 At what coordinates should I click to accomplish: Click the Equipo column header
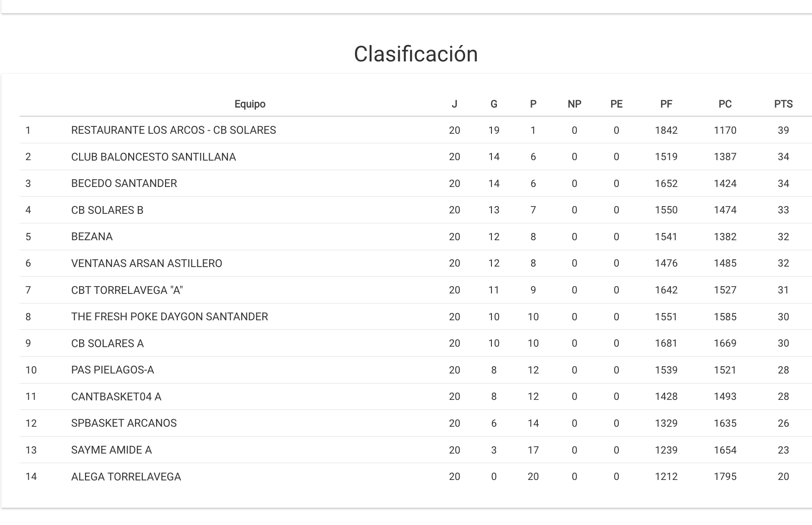(x=250, y=104)
